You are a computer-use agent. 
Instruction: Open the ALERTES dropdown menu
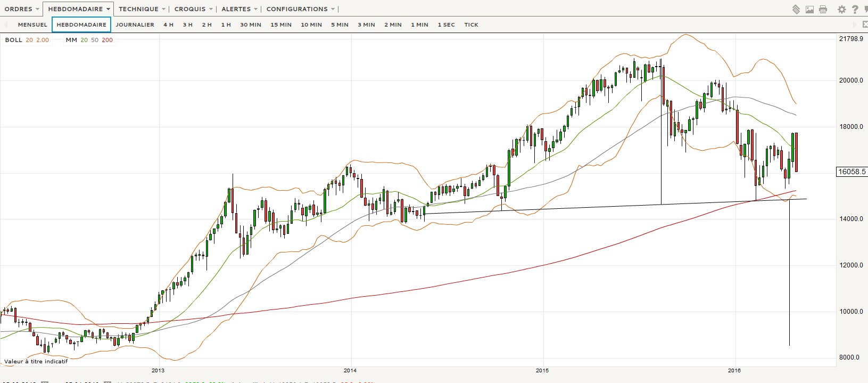[239, 9]
